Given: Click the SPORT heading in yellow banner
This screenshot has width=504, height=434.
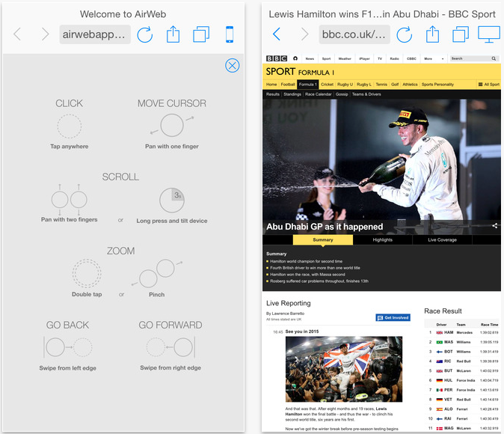Looking at the screenshot, I should (280, 71).
